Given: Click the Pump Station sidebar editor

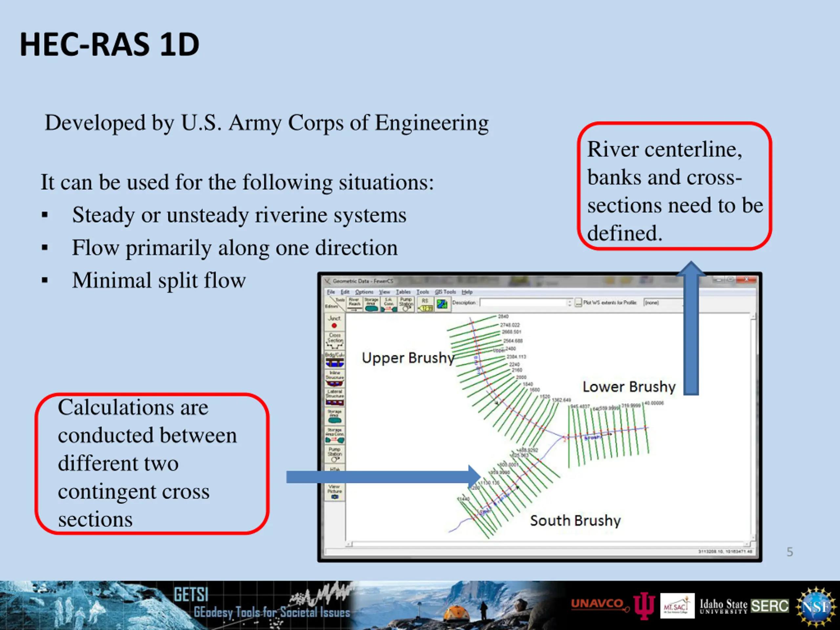Looking at the screenshot, I should point(335,454).
